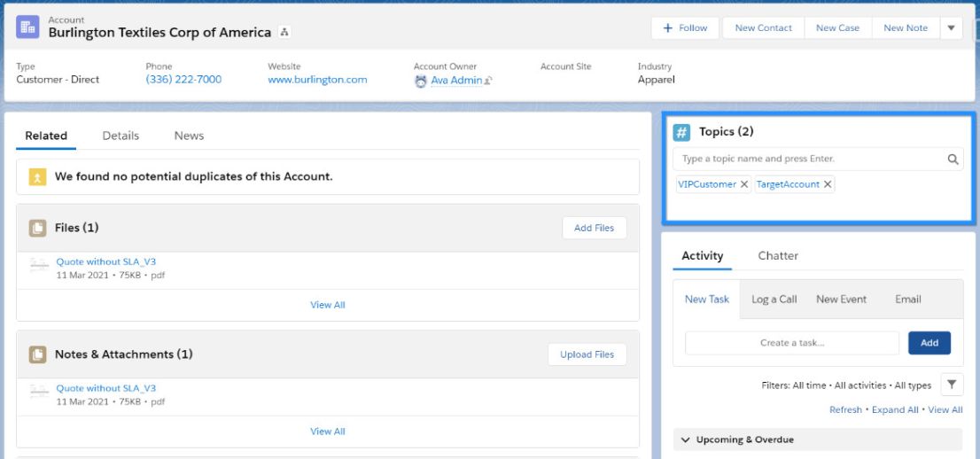
Task: Remove the TargetAccount topic tag
Action: 828,184
